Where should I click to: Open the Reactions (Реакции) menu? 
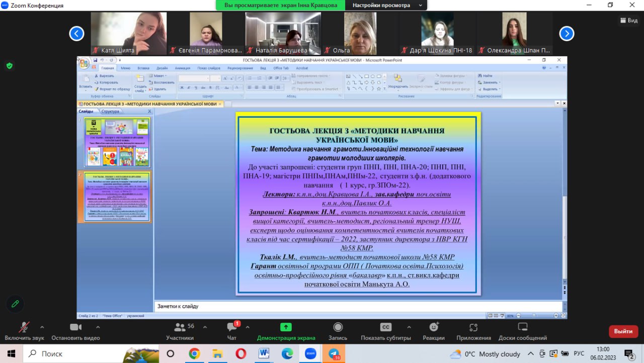(x=433, y=328)
